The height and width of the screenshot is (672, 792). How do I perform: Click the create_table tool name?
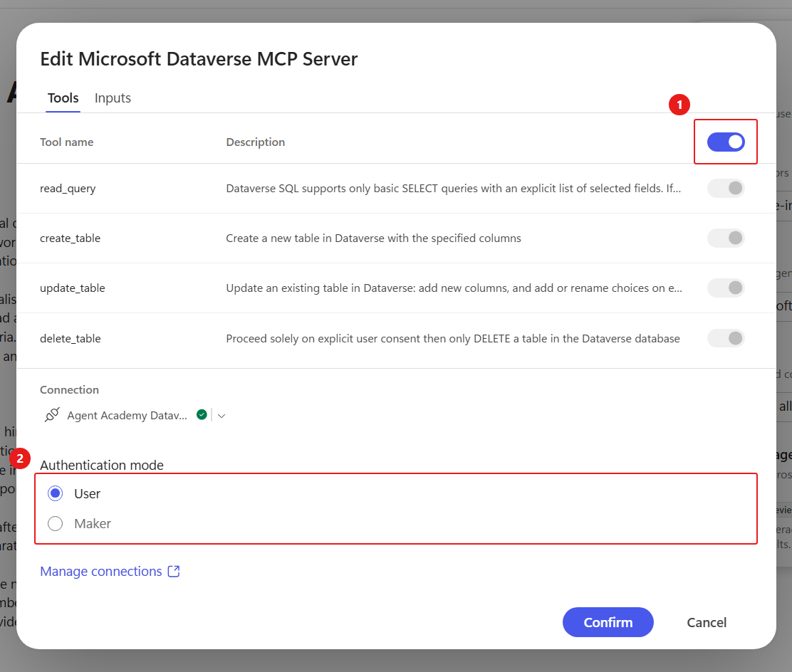[x=71, y=238]
